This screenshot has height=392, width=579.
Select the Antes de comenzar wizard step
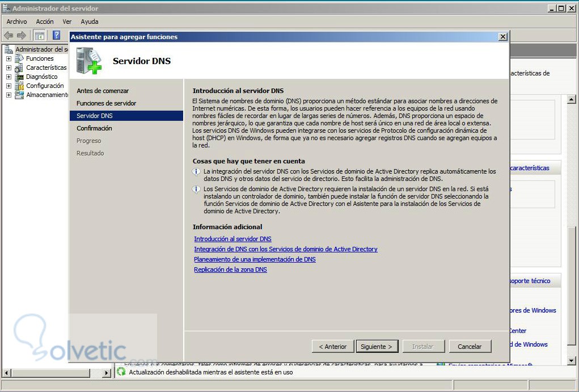pyautogui.click(x=103, y=91)
